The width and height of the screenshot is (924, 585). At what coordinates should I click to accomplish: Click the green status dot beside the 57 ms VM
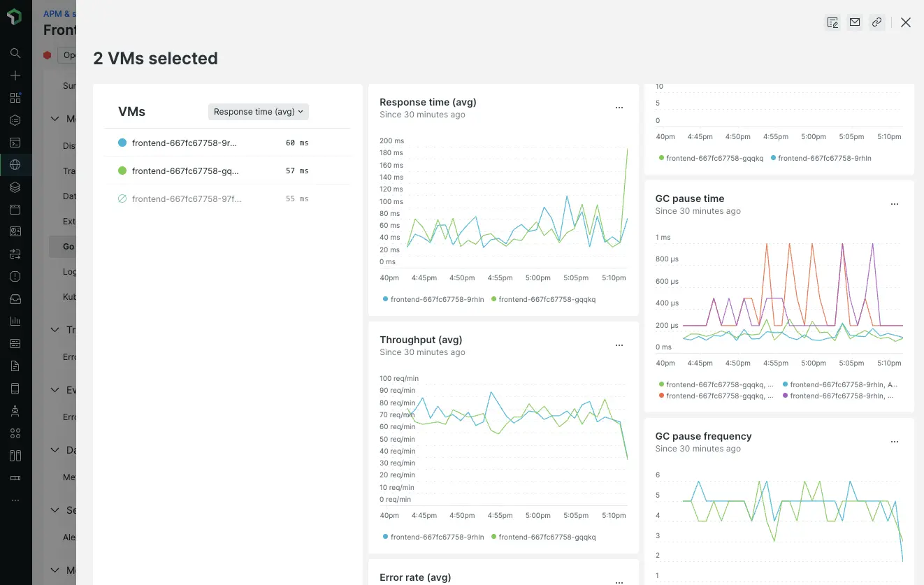tap(122, 171)
